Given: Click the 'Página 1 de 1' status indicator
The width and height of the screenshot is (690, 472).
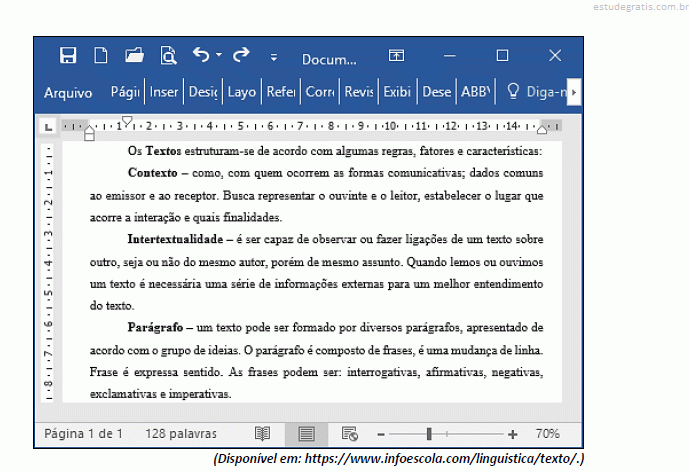Looking at the screenshot, I should tap(83, 434).
